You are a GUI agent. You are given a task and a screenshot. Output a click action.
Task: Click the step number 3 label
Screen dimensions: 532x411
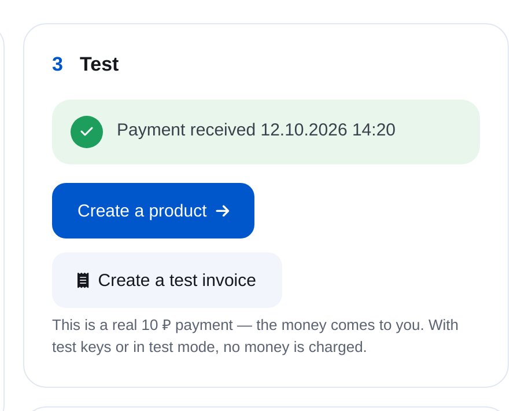[57, 64]
